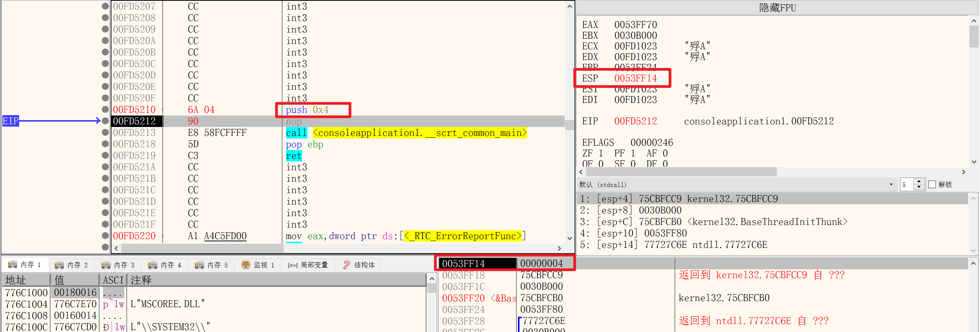Screen dimensions: 980x332
Task: Toggle breakpoint dot at address 00FD5213
Action: tap(105, 133)
